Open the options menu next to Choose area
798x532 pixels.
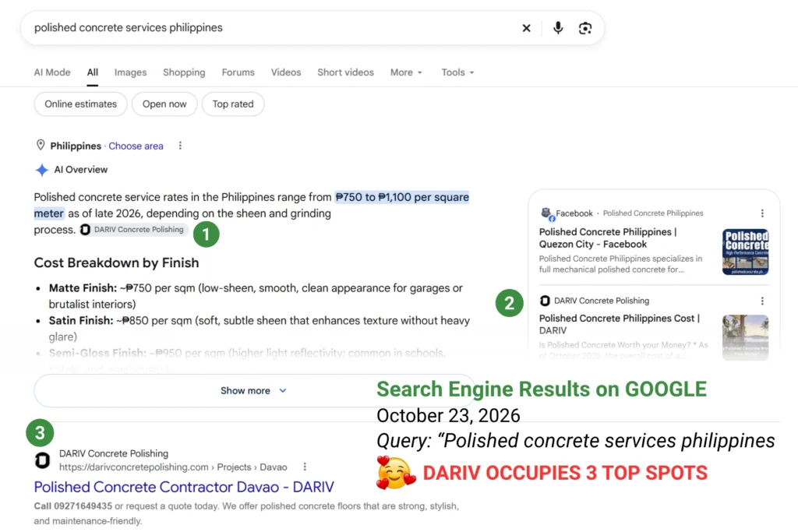point(180,146)
